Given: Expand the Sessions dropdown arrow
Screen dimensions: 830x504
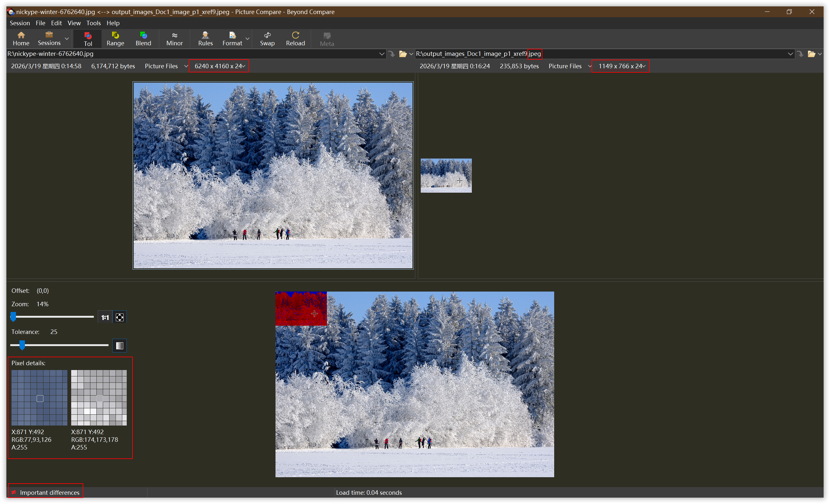Looking at the screenshot, I should click(67, 39).
